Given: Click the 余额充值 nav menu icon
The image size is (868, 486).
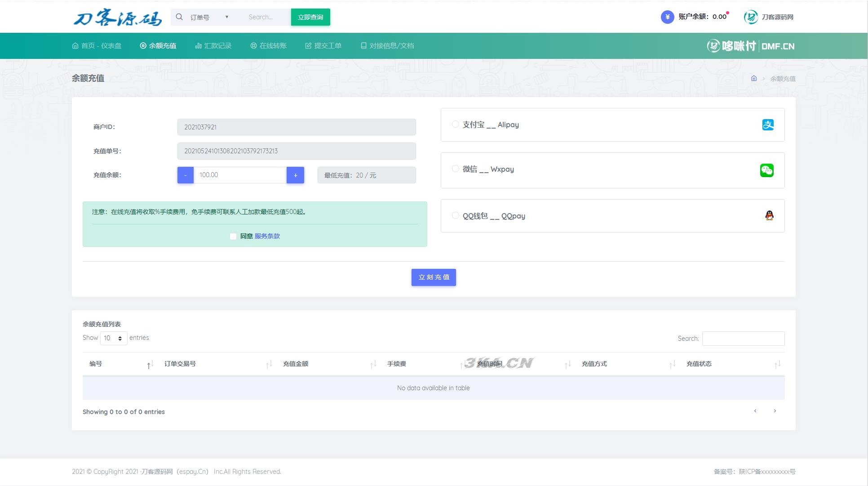Looking at the screenshot, I should pos(142,45).
